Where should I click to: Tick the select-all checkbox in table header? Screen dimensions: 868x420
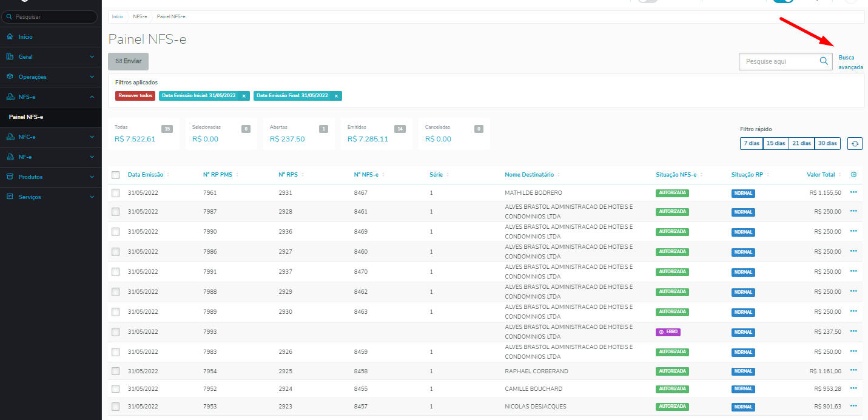pyautogui.click(x=116, y=175)
